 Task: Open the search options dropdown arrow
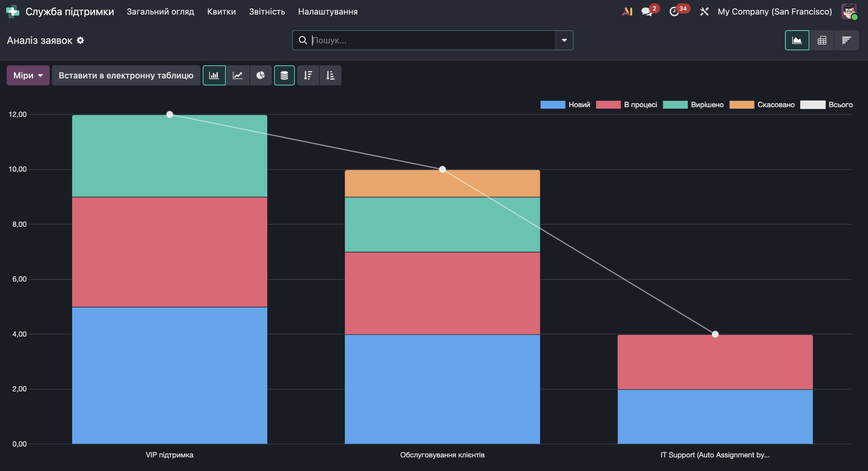(x=564, y=41)
